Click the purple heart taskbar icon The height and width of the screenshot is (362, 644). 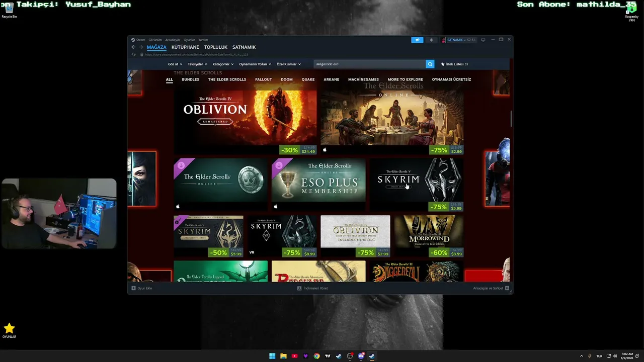(305, 356)
